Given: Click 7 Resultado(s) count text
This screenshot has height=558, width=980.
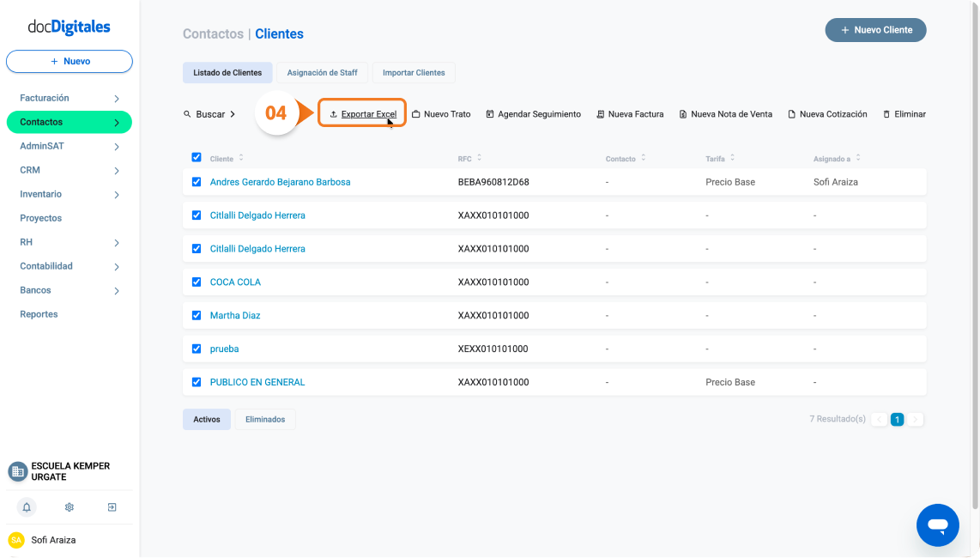Looking at the screenshot, I should coord(838,419).
